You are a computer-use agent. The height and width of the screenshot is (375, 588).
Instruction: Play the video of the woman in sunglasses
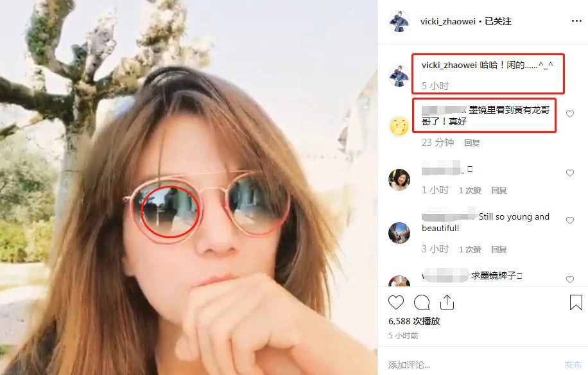(x=189, y=187)
